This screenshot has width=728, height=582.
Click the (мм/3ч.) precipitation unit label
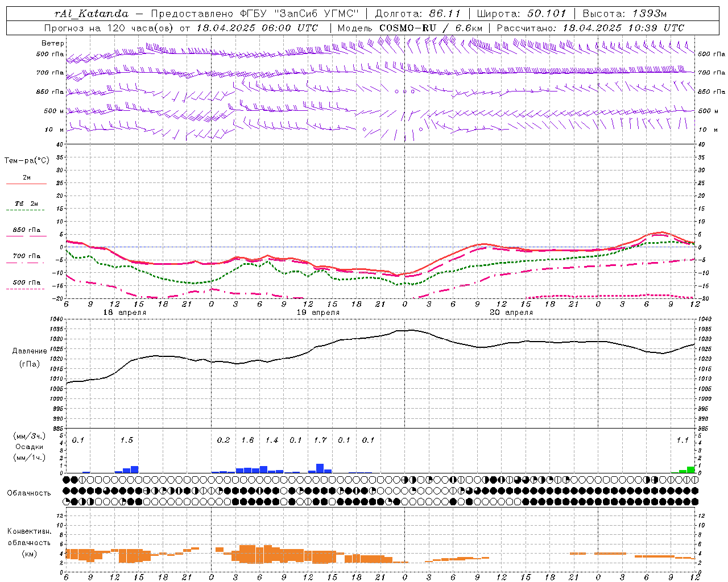[30, 436]
